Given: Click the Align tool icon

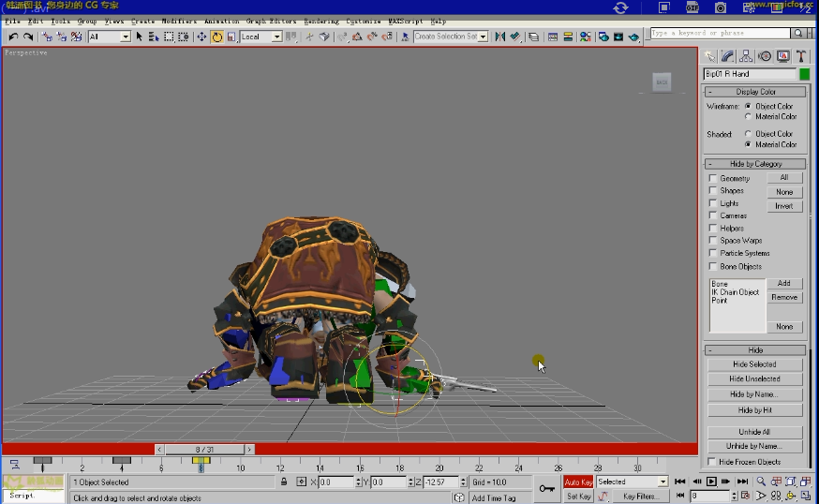Looking at the screenshot, I should point(515,37).
